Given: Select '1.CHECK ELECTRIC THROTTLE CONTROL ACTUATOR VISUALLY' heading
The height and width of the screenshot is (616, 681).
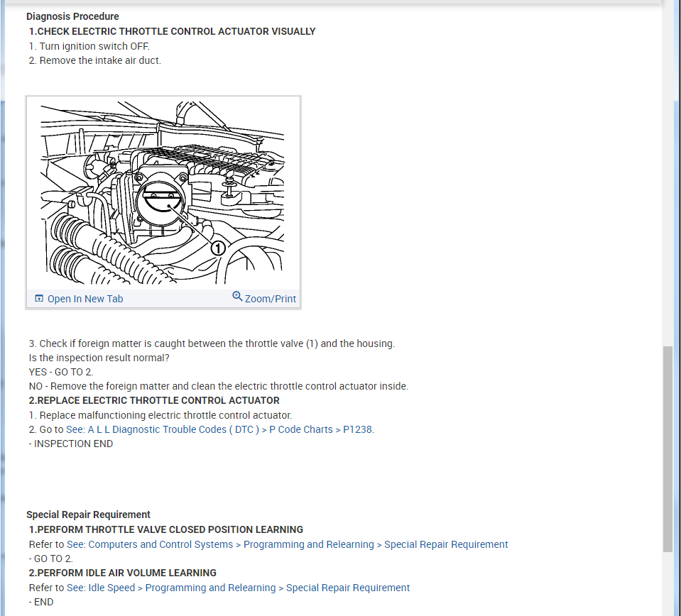Looking at the screenshot, I should 172,32.
